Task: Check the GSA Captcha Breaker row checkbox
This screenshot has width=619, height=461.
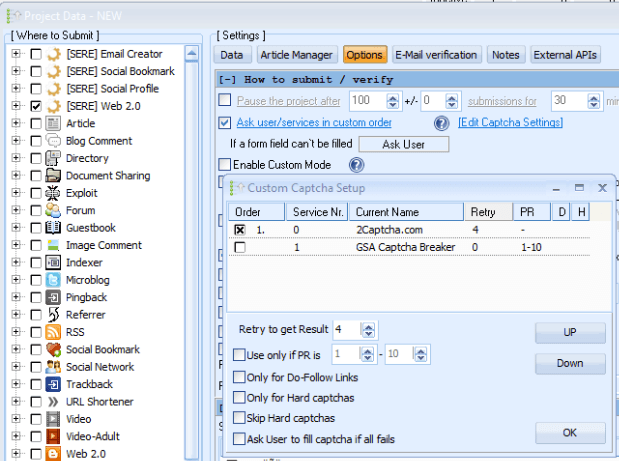Action: click(240, 247)
